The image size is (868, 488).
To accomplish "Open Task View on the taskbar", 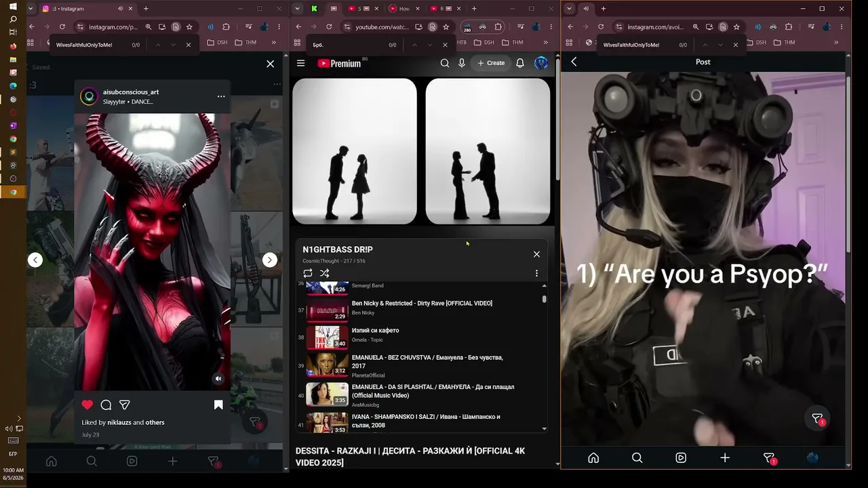I will coord(13,32).
